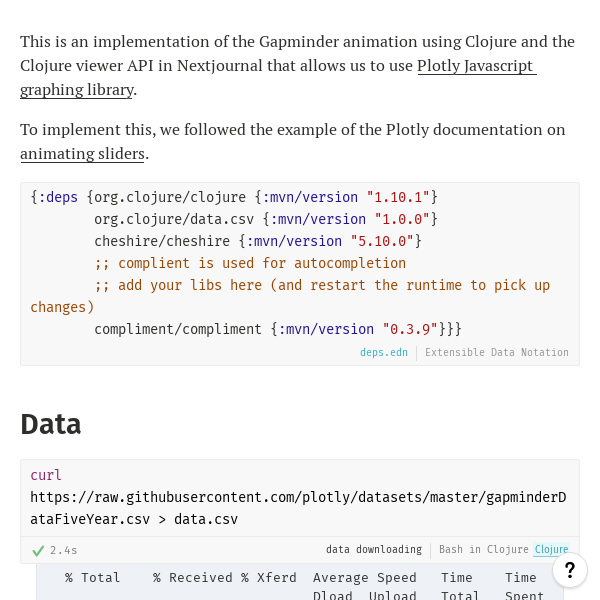Click the Time Spent output column header
Screen dimensions: 600x600
(524, 585)
